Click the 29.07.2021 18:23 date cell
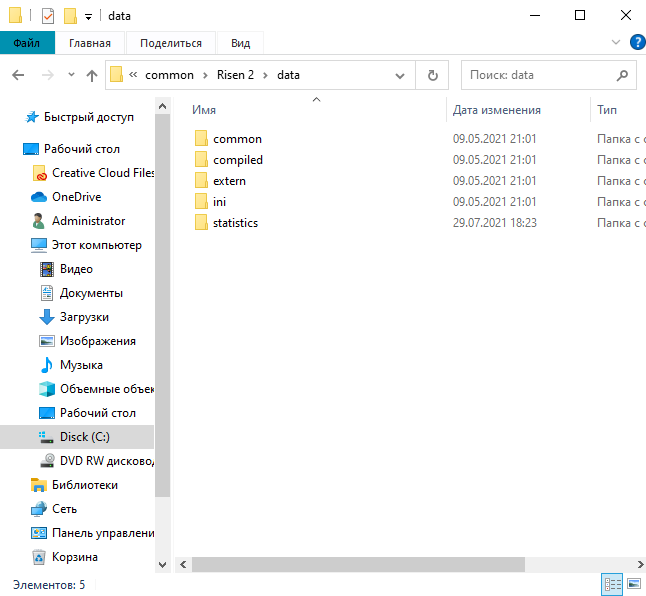 (494, 223)
